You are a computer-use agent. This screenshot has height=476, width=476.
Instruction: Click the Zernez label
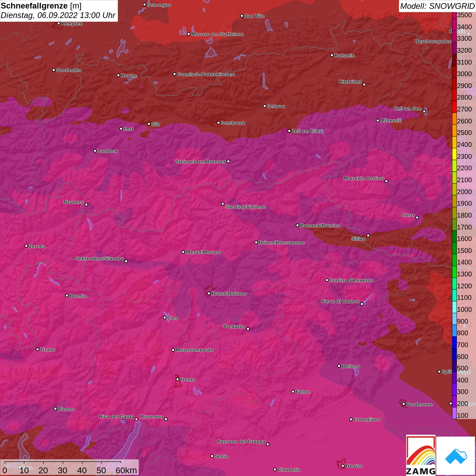pos(37,246)
